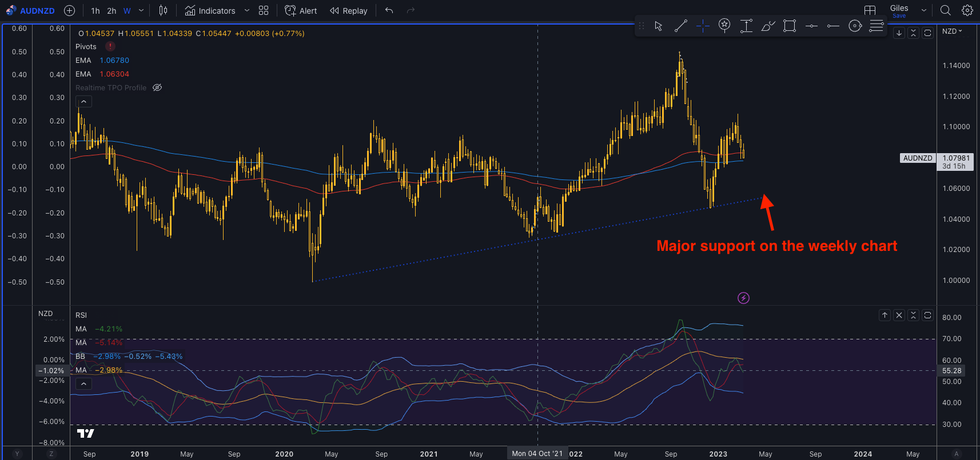
Task: Click the AUDNZD 1.07981 price label
Action: click(x=936, y=162)
